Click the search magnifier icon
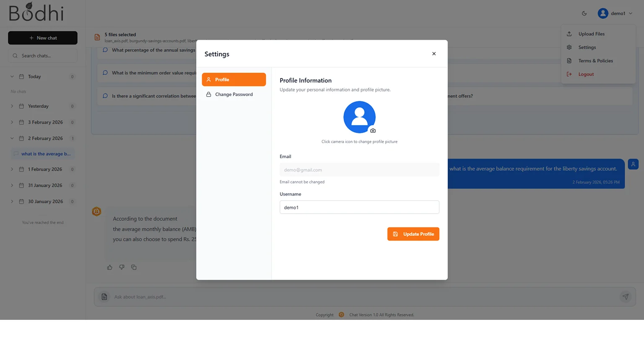The height and width of the screenshot is (340, 644). point(15,56)
